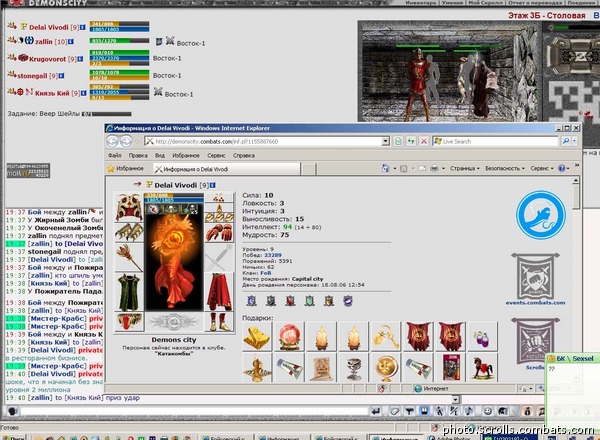
Task: Click the purple potions gift
Action: pos(482,337)
